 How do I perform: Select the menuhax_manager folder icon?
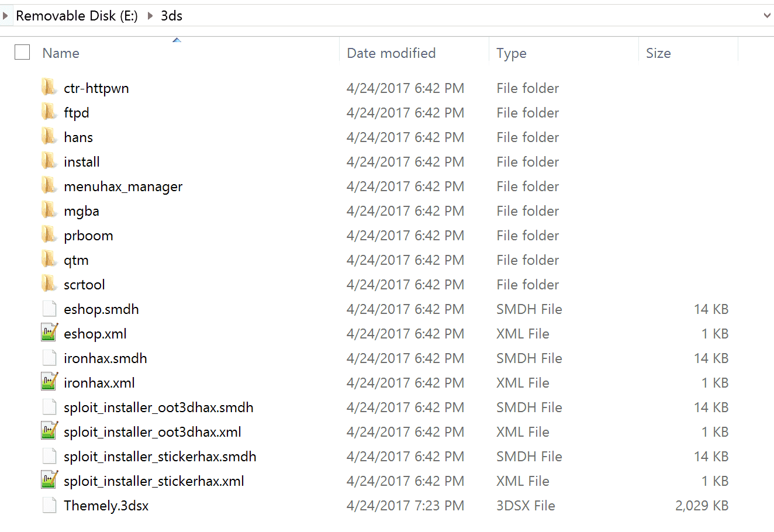49,186
